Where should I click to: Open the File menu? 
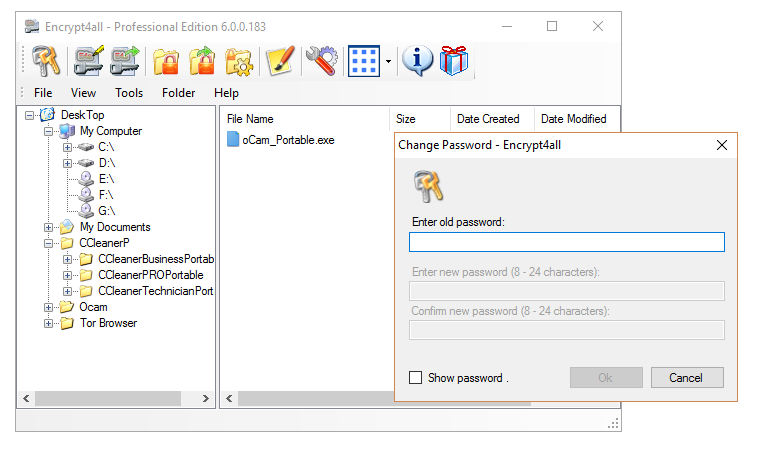43,93
